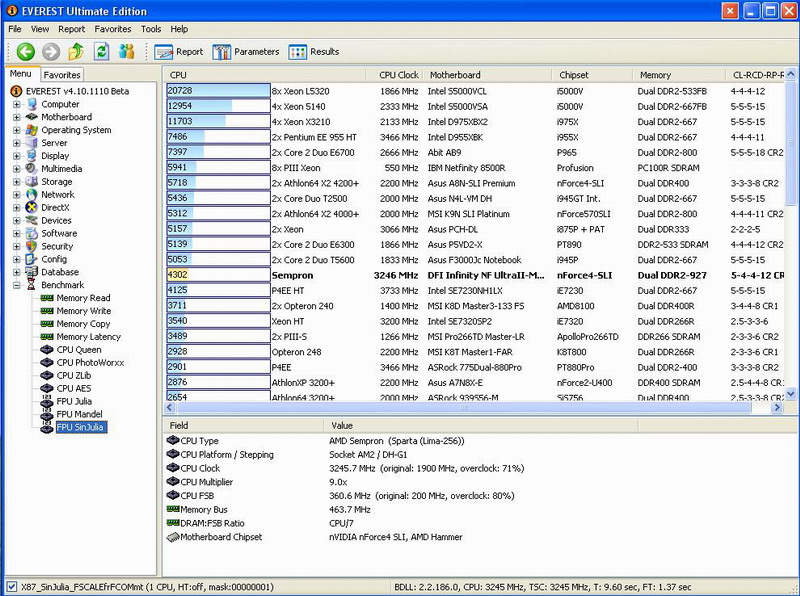
Task: Select Memory Latency benchmark
Action: click(89, 337)
